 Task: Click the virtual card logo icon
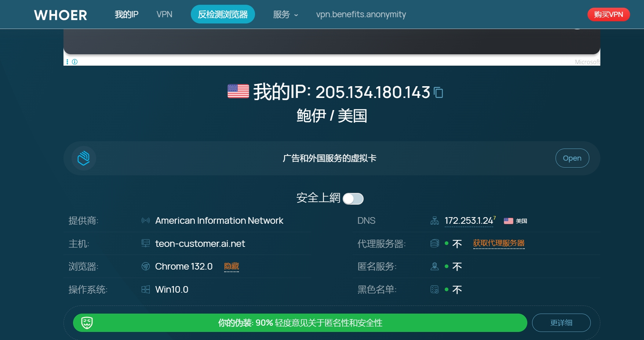point(84,158)
